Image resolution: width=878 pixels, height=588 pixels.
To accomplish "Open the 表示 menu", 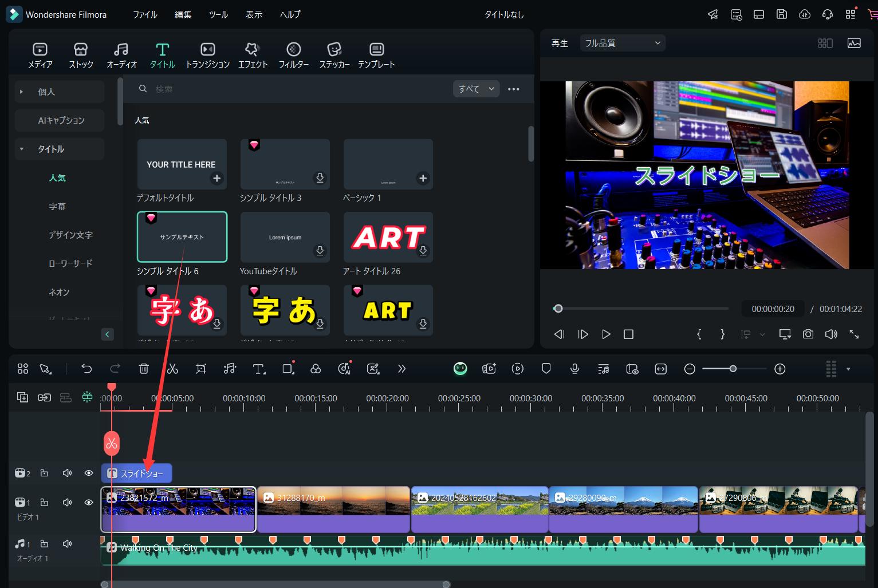I will (x=254, y=14).
